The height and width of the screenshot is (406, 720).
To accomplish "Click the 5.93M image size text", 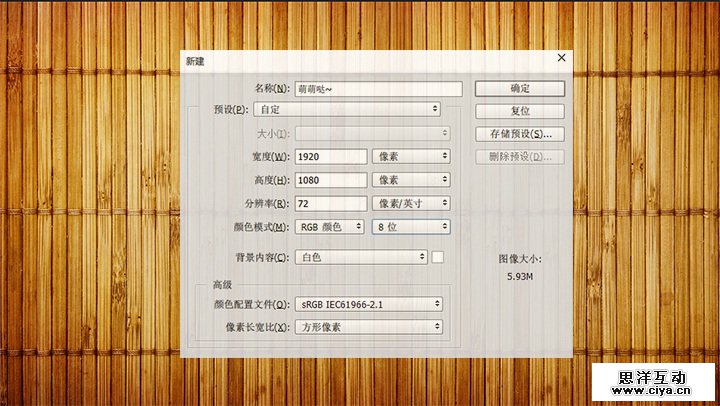I will [520, 276].
